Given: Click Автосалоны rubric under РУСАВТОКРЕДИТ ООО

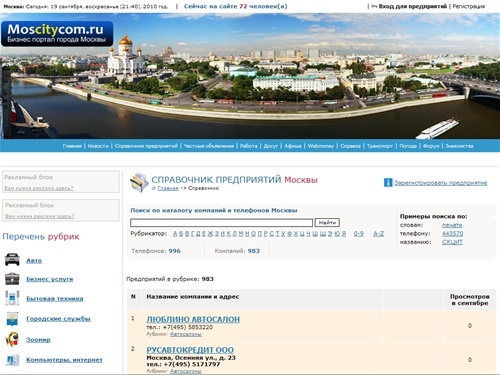Looking at the screenshot, I should click(x=186, y=371).
